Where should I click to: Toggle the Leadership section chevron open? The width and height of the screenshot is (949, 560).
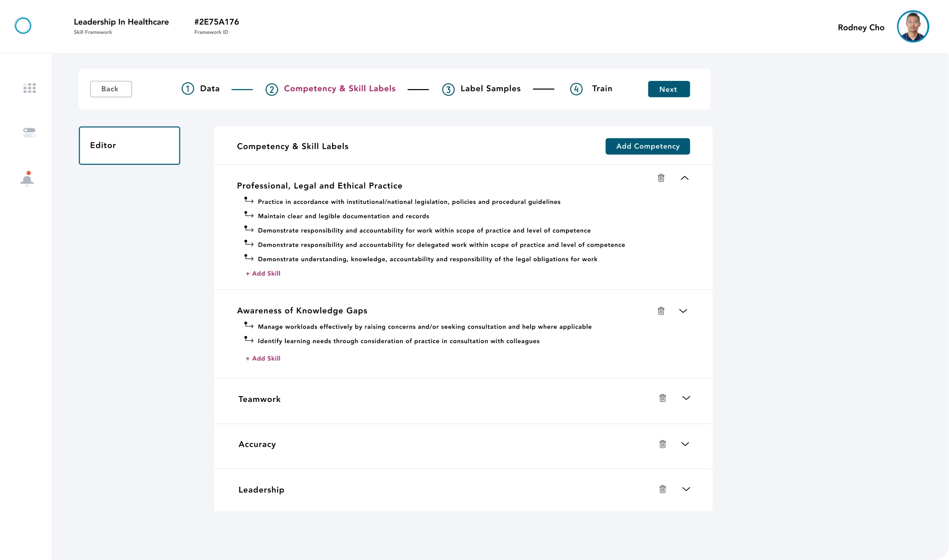click(686, 489)
